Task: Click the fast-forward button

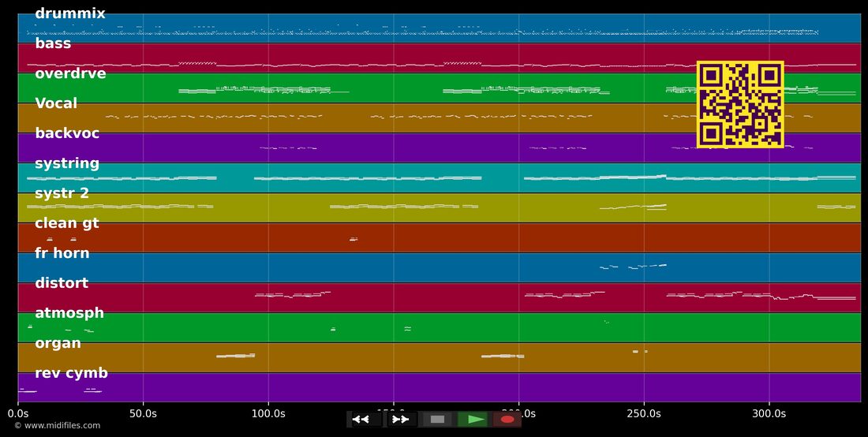Action: coord(402,420)
